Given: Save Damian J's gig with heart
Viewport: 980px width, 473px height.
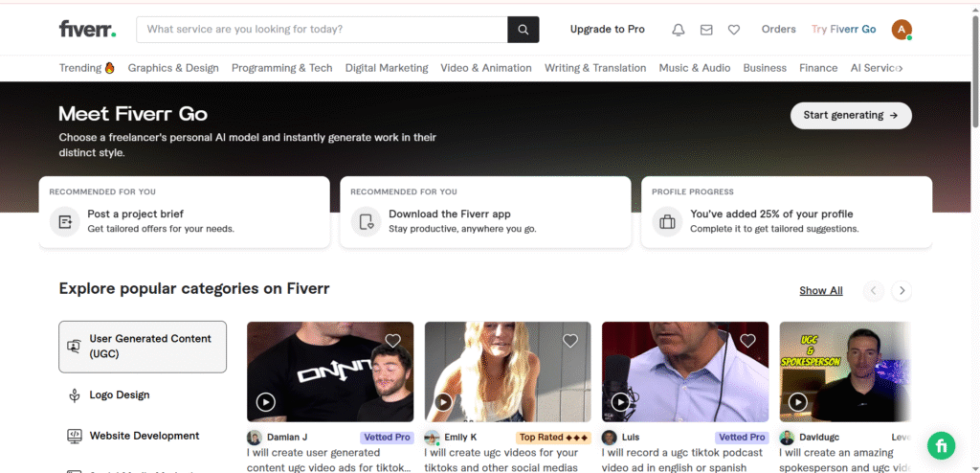Looking at the screenshot, I should pos(392,341).
